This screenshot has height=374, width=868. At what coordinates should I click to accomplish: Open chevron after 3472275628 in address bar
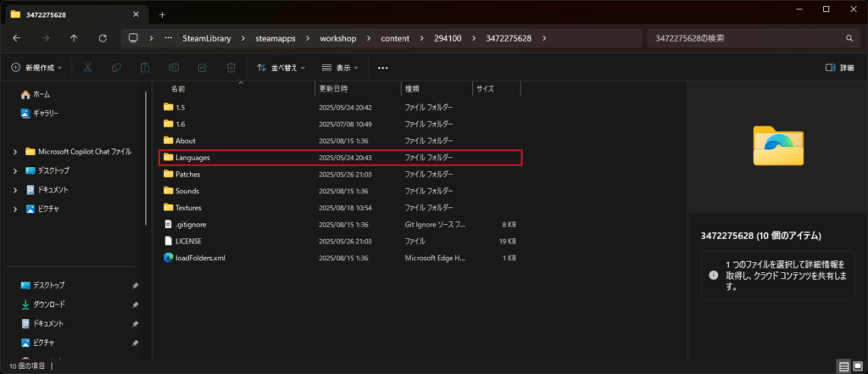544,38
